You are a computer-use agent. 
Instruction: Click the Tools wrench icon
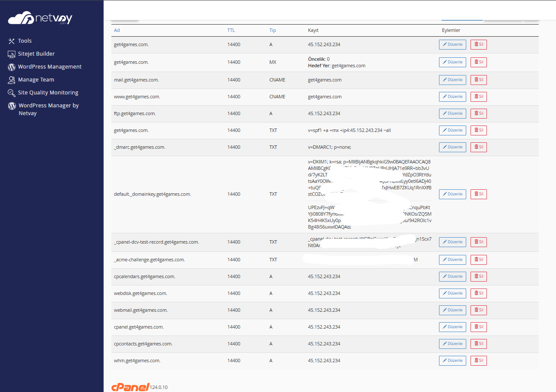coord(12,41)
